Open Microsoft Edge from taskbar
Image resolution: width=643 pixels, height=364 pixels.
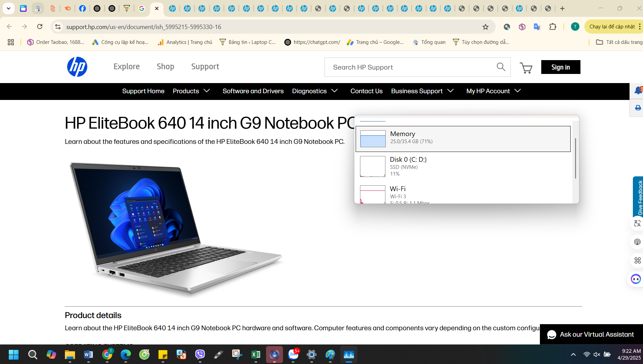tap(125, 355)
